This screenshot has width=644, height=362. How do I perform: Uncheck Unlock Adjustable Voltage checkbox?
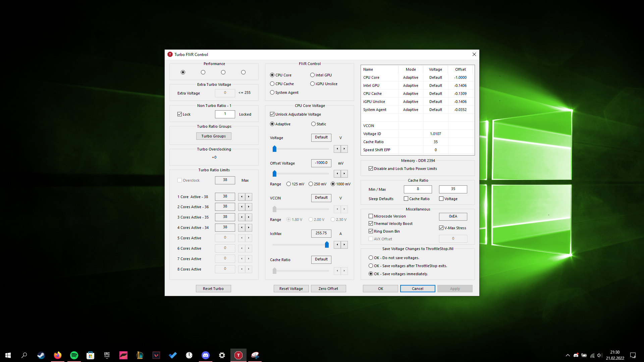pos(272,114)
